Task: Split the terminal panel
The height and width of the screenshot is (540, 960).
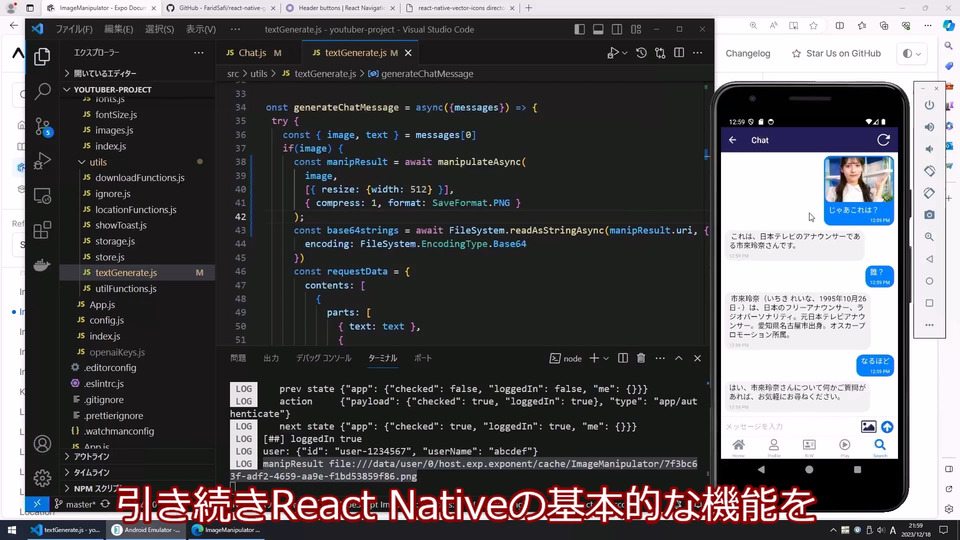Action: point(623,358)
